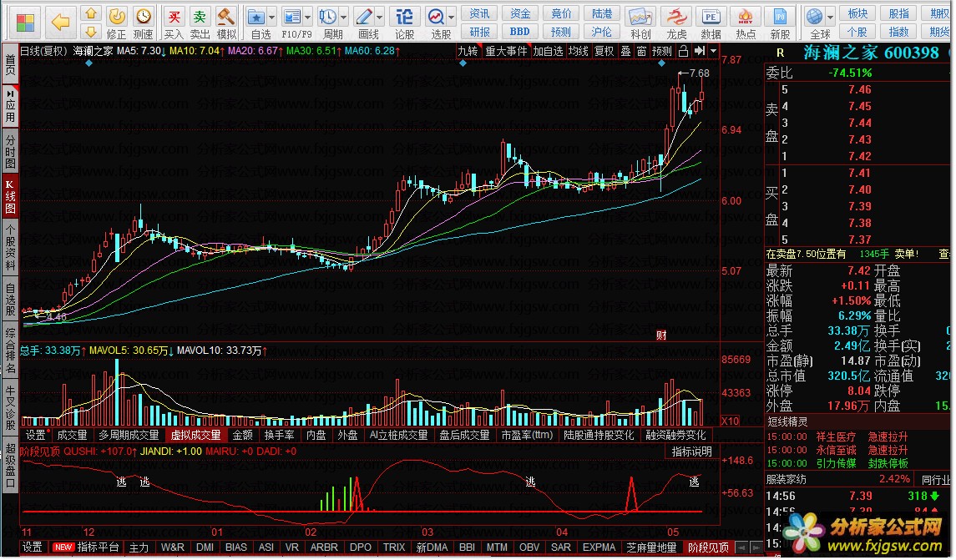Expand the 自选 dropdown arrow
This screenshot has width=956, height=560.
272,17
